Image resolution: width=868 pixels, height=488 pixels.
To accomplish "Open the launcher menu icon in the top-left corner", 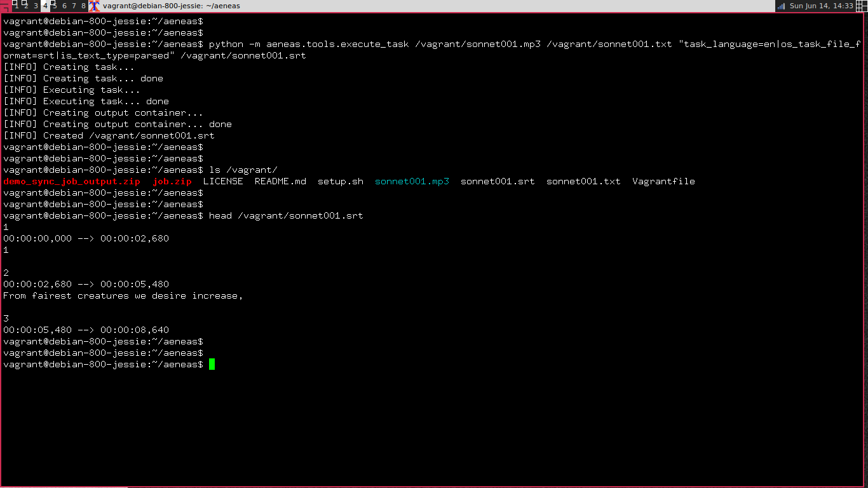I will (x=4, y=6).
